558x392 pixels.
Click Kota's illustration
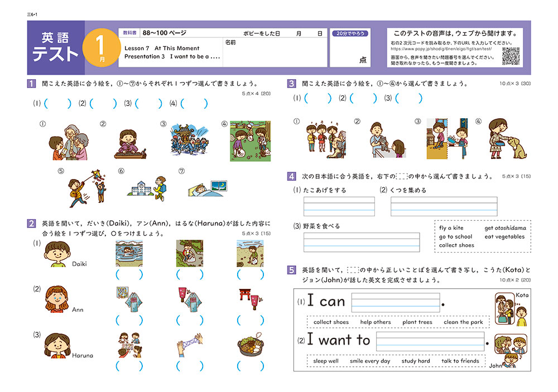pyautogui.click(x=511, y=309)
